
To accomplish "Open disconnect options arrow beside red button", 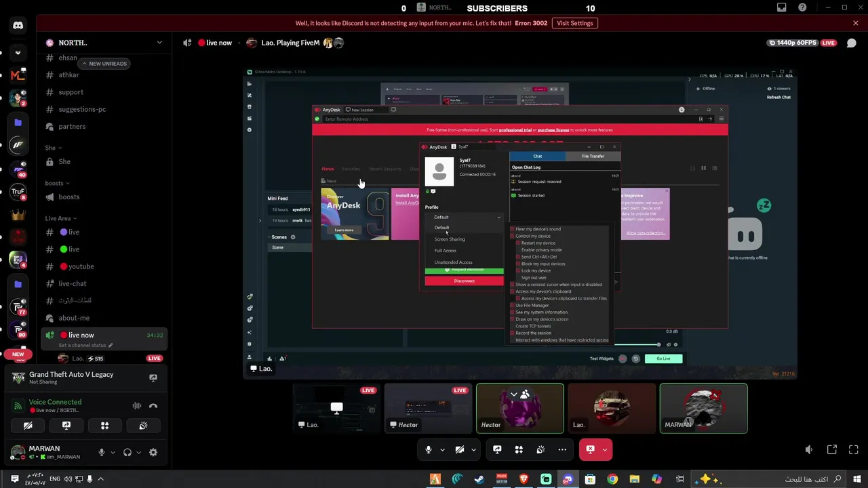I will 605,449.
